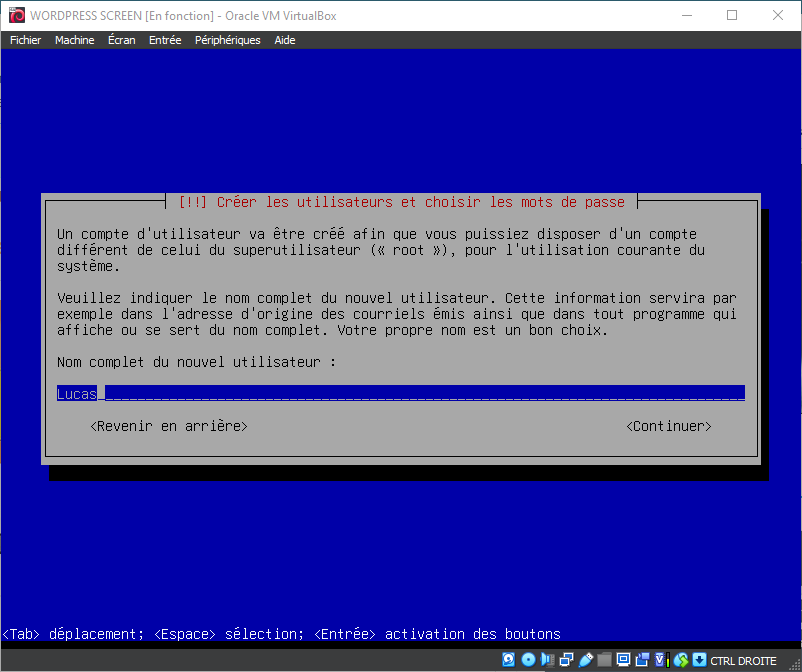
Task: Click the hard disk activity status icon
Action: coord(508,660)
